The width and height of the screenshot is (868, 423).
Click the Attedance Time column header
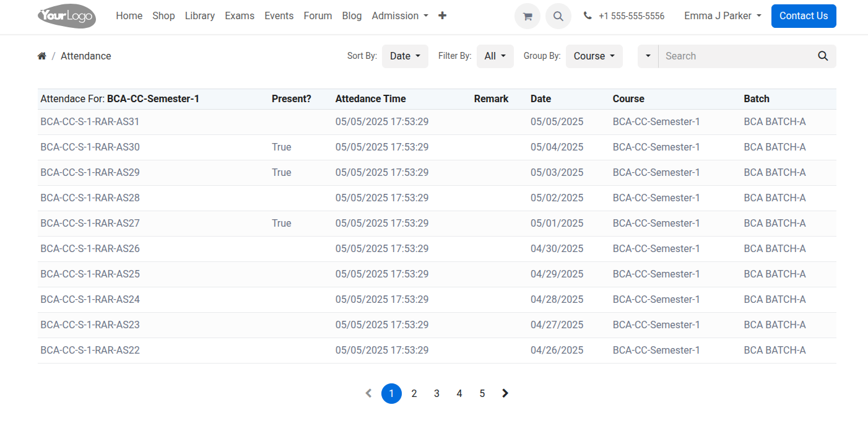click(371, 99)
